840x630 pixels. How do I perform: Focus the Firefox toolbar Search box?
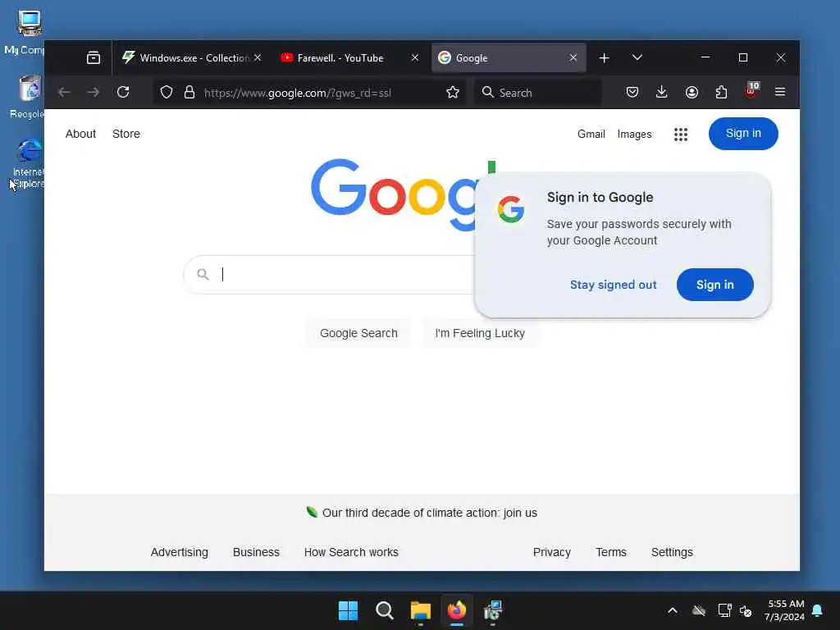(538, 93)
